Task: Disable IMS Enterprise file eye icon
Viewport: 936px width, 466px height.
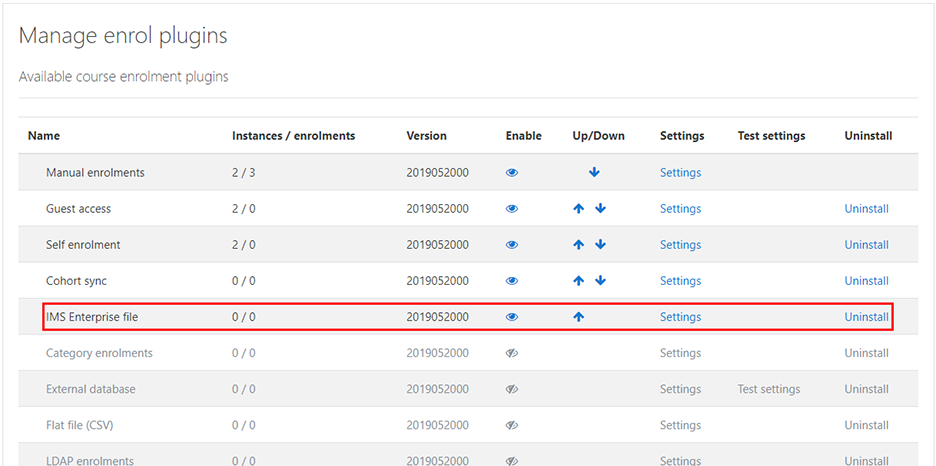Action: [x=512, y=317]
